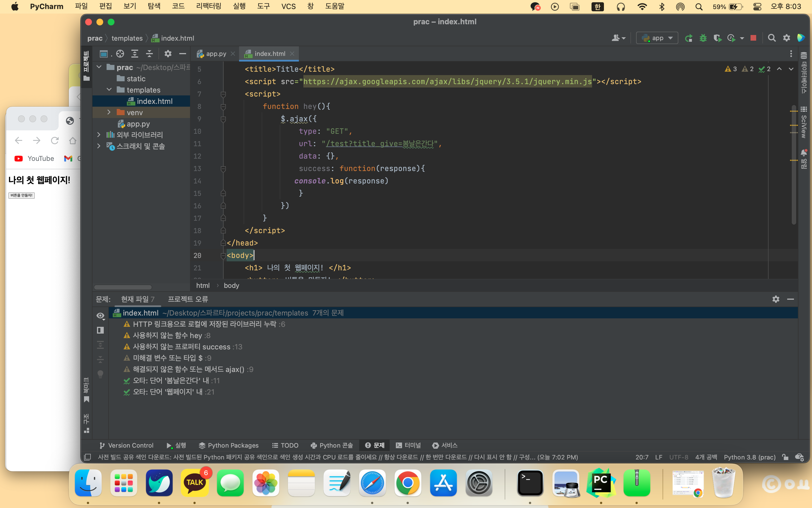Toggle the Structure side tool window
Screen dimensions: 812x508
point(87,423)
